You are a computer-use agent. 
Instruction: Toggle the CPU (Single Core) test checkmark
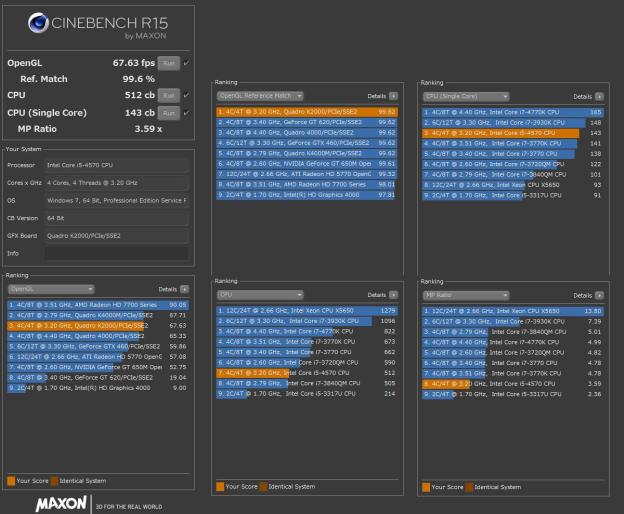pos(186,113)
